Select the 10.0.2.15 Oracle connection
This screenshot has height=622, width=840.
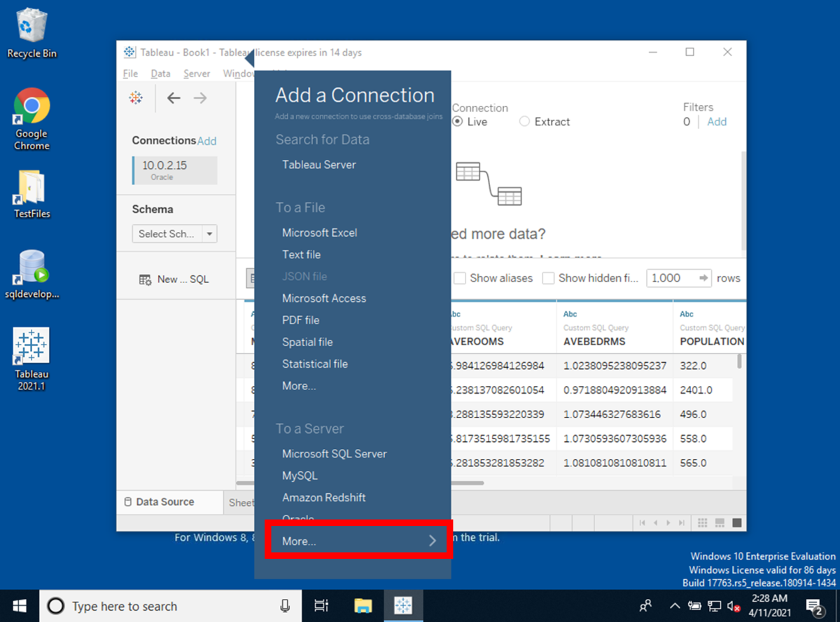click(x=174, y=170)
